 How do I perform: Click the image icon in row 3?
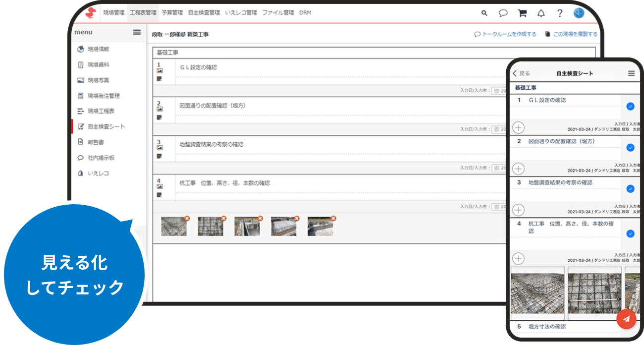point(160,148)
